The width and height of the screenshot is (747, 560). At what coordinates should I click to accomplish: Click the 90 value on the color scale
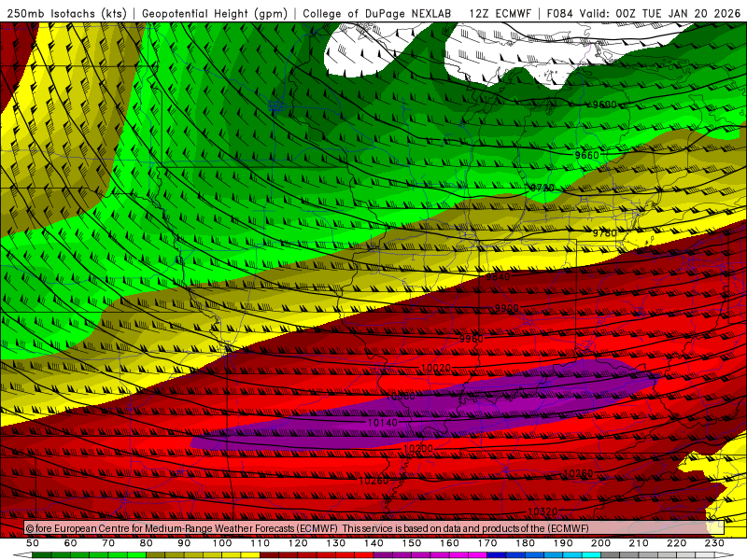point(184,543)
